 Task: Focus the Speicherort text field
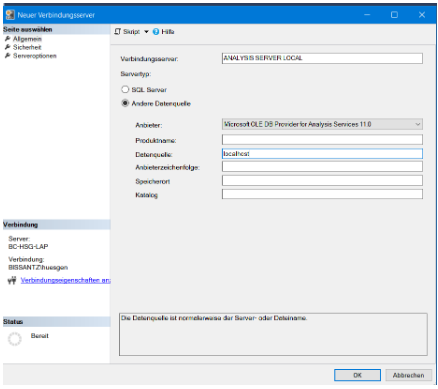coord(322,181)
